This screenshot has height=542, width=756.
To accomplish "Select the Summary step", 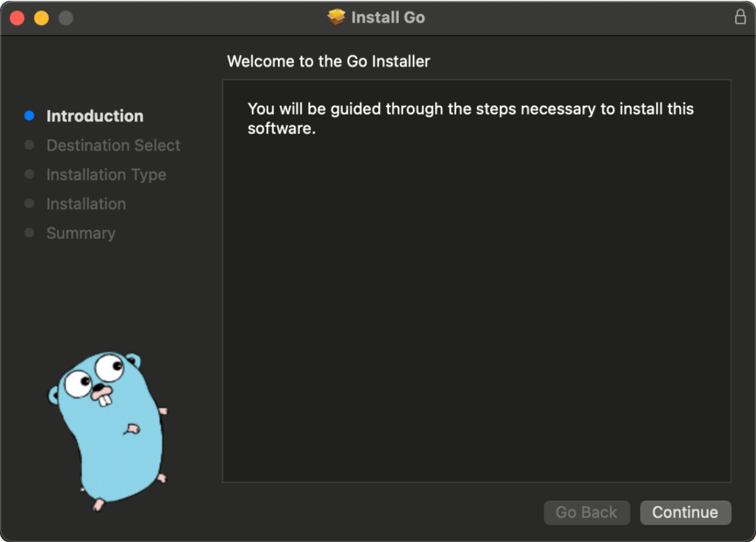I will 81,233.
